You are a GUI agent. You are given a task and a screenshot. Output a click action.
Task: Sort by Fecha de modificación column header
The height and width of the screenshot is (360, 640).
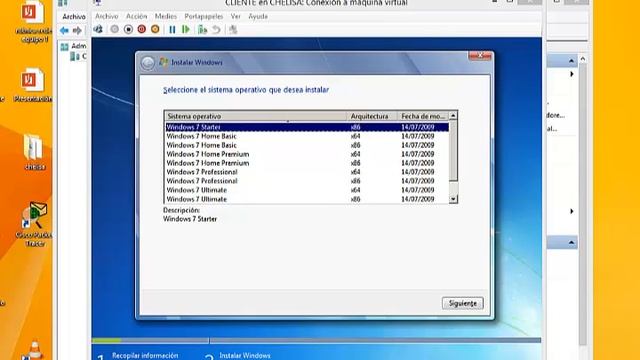[x=423, y=116]
